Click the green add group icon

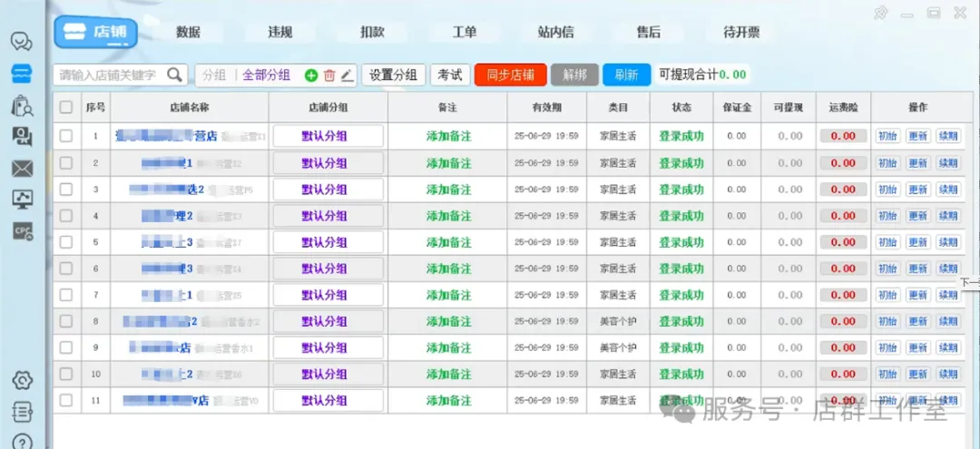pos(311,75)
